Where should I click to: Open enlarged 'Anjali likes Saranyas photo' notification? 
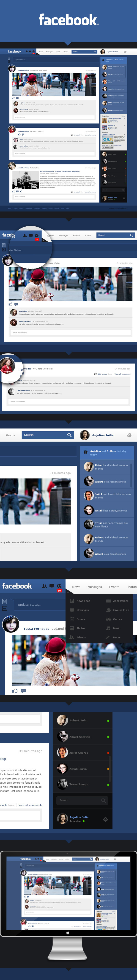[x=107, y=510]
